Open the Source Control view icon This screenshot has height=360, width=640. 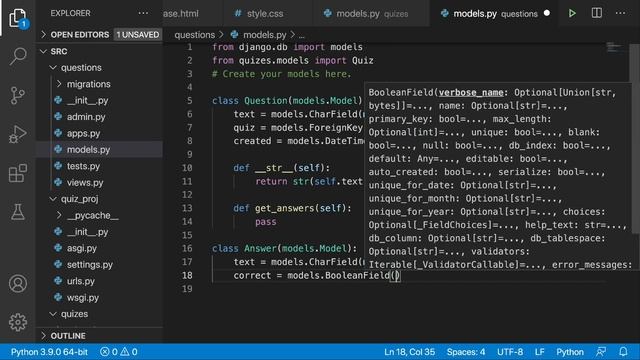tap(18, 96)
